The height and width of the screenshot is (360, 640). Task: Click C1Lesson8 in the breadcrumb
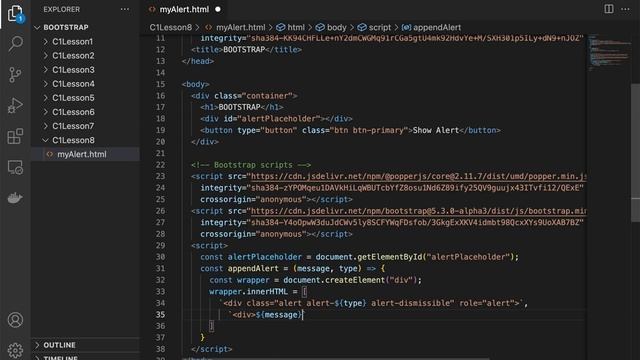pos(171,27)
